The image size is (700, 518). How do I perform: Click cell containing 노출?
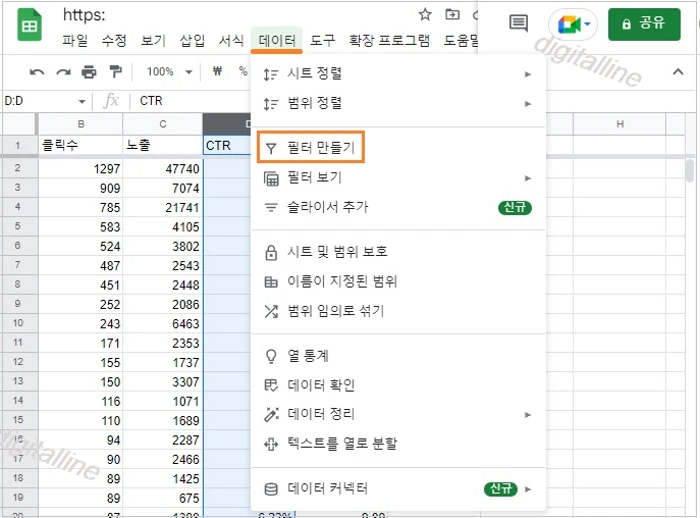click(x=163, y=146)
